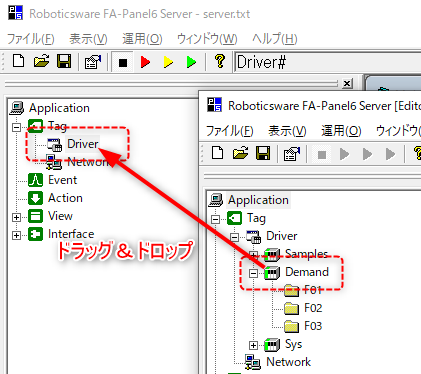Open a file with the folder icon

coord(41,62)
